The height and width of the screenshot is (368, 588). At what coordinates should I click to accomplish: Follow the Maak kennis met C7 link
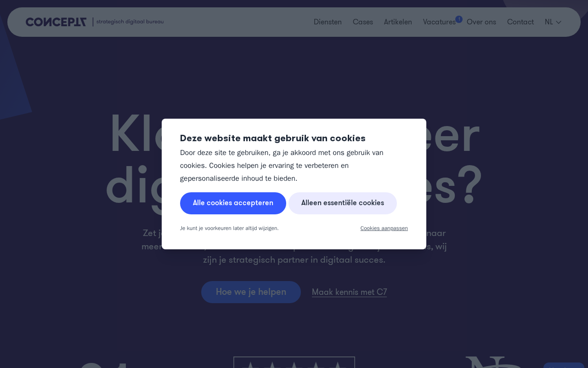coord(349,292)
